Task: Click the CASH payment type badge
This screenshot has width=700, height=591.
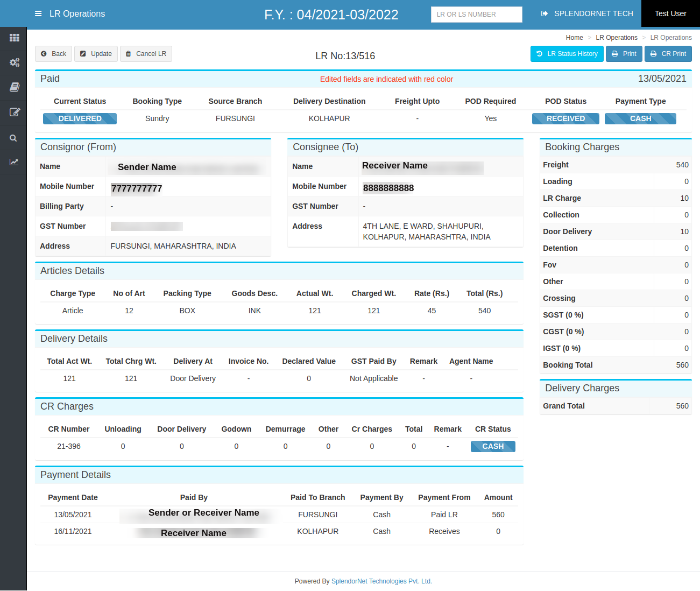Action: 640,118
